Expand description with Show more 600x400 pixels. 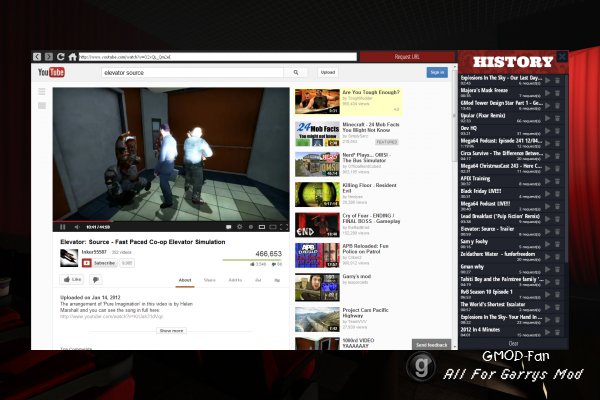[x=171, y=331]
